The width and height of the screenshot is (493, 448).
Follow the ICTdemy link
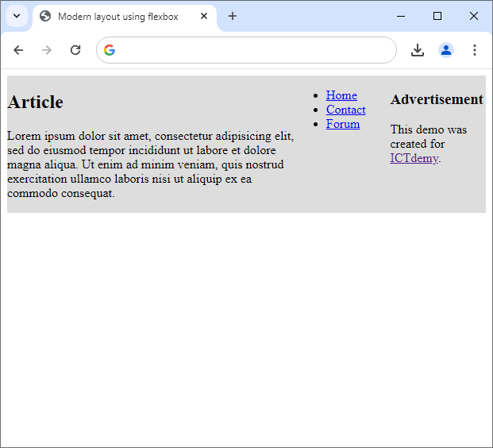point(414,158)
